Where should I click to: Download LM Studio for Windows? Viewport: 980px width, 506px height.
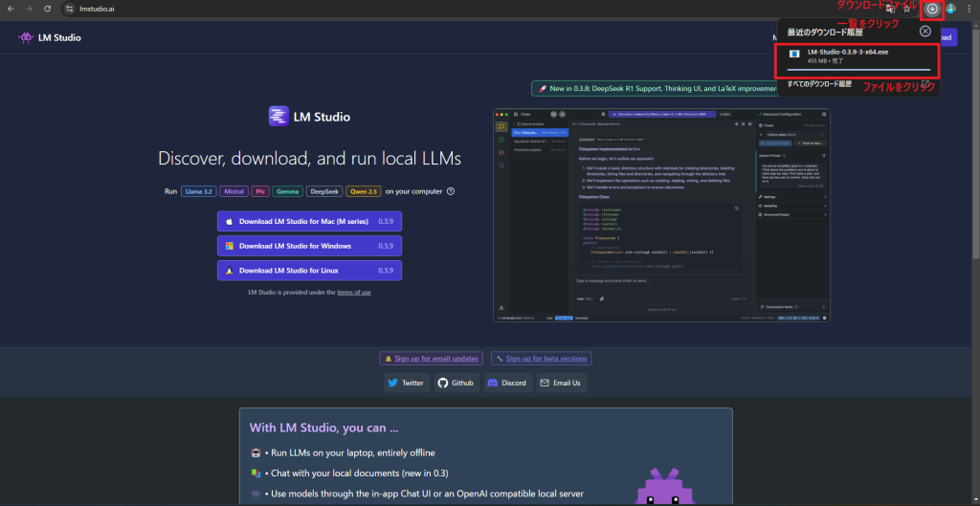(x=309, y=246)
